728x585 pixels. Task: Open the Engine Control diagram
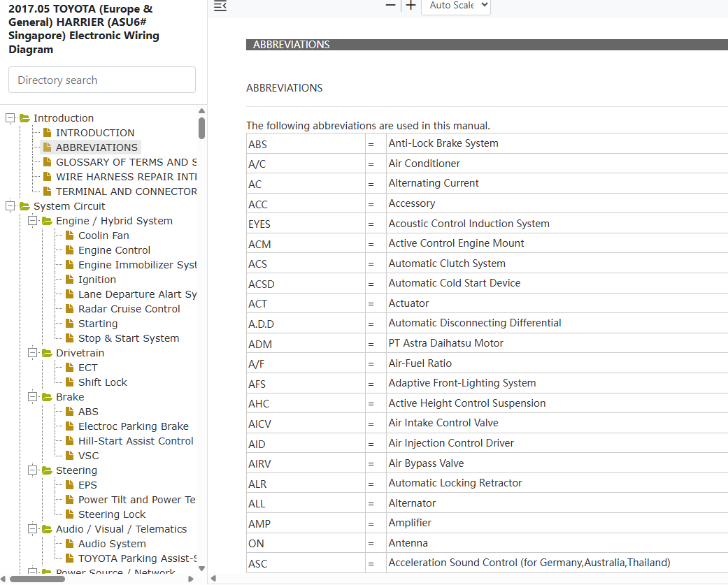pyautogui.click(x=114, y=250)
